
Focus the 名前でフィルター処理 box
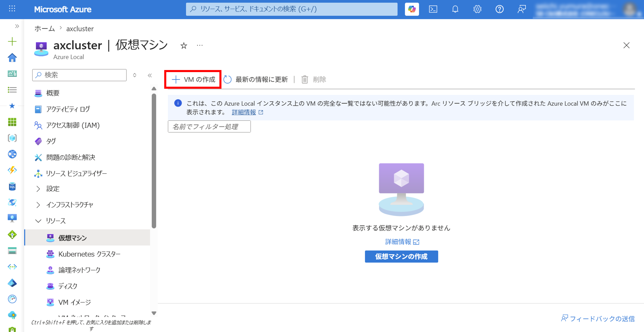[209, 127]
